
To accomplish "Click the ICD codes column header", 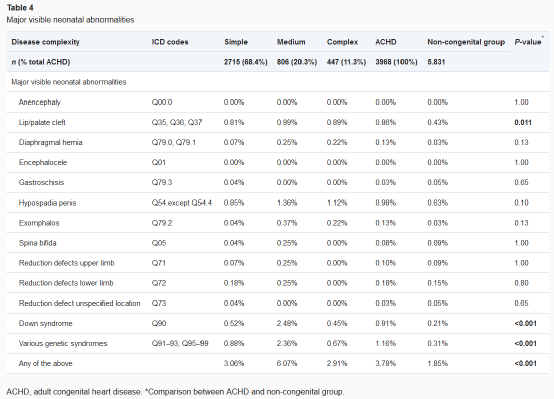I will (170, 42).
